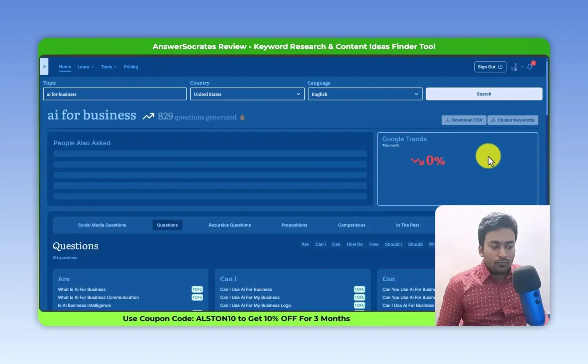Click the page scrollbar on the right edge
This screenshot has height=364, width=588.
point(547,88)
